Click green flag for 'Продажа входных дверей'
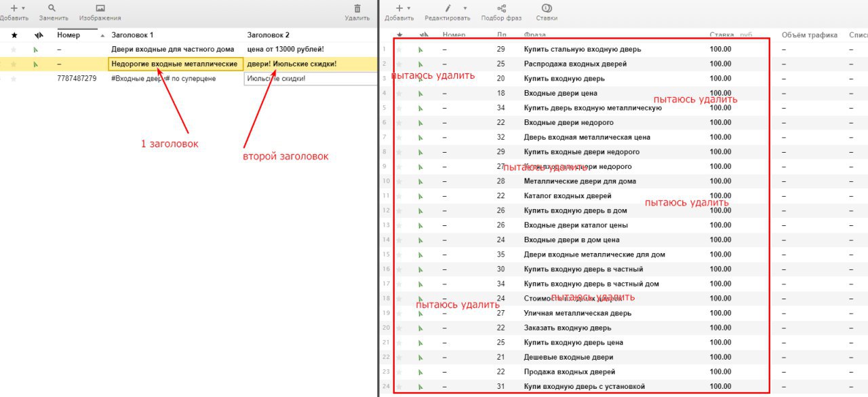Image resolution: width=868 pixels, height=397 pixels. tap(421, 373)
